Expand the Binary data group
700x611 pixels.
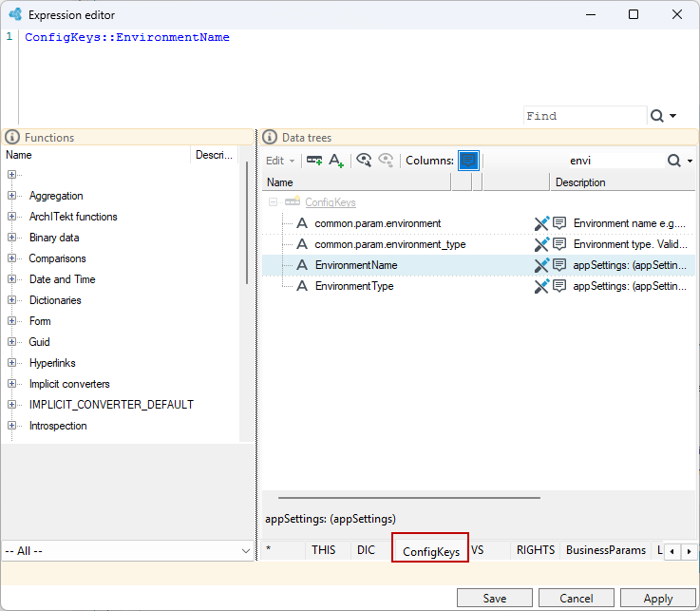pyautogui.click(x=11, y=238)
